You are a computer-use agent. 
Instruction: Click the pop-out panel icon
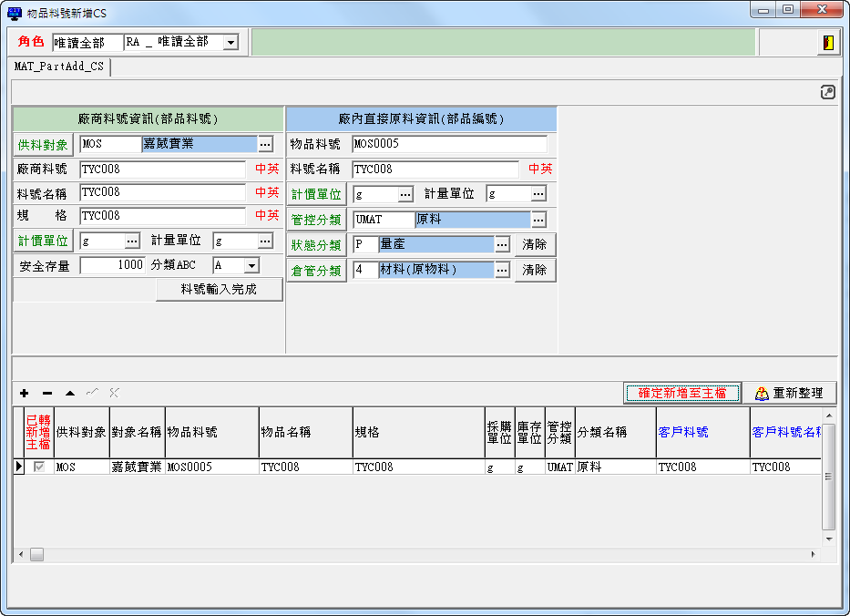(827, 92)
